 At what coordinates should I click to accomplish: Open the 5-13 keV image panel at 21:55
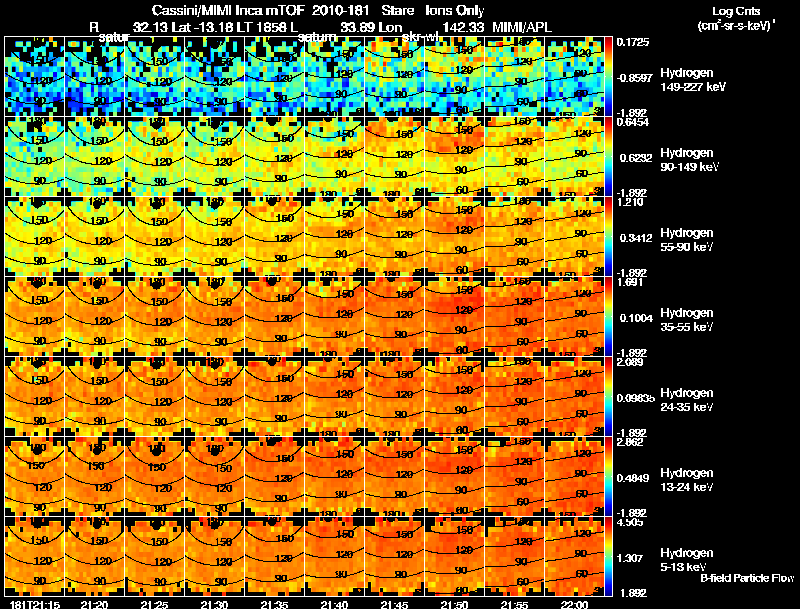click(514, 556)
